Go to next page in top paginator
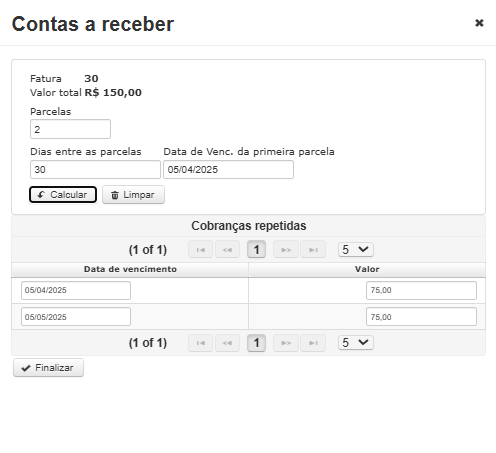The height and width of the screenshot is (453, 496). [x=286, y=249]
